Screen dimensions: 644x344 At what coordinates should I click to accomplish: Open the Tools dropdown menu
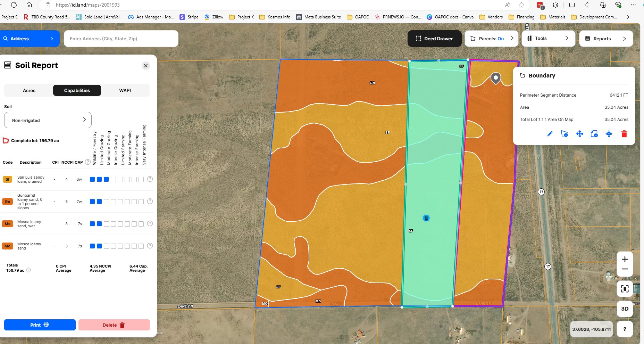548,39
